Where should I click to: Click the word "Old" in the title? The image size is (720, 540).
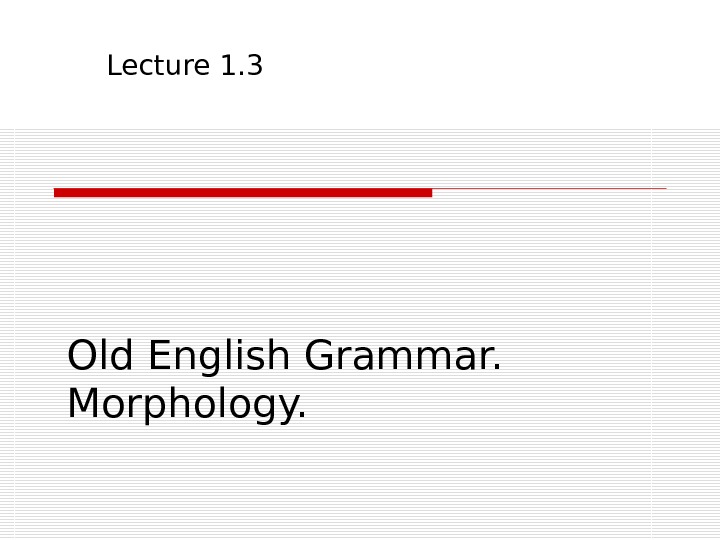click(x=99, y=356)
